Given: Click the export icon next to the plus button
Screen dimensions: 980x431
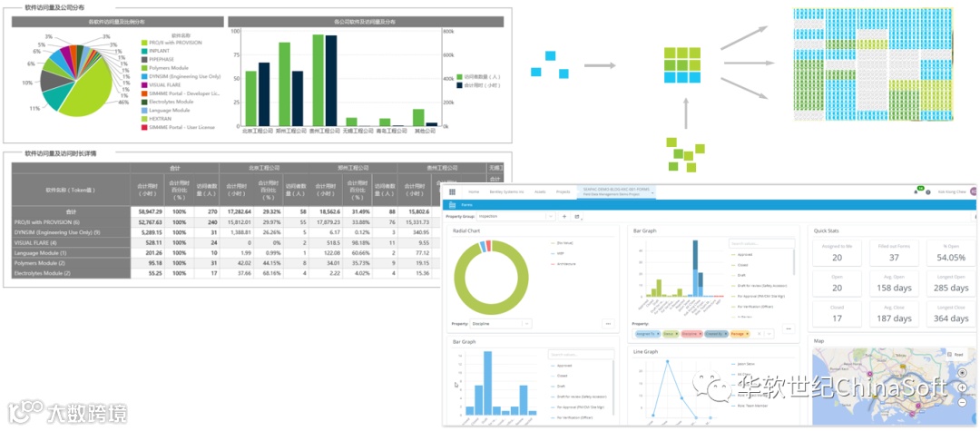Looking at the screenshot, I should tap(577, 217).
